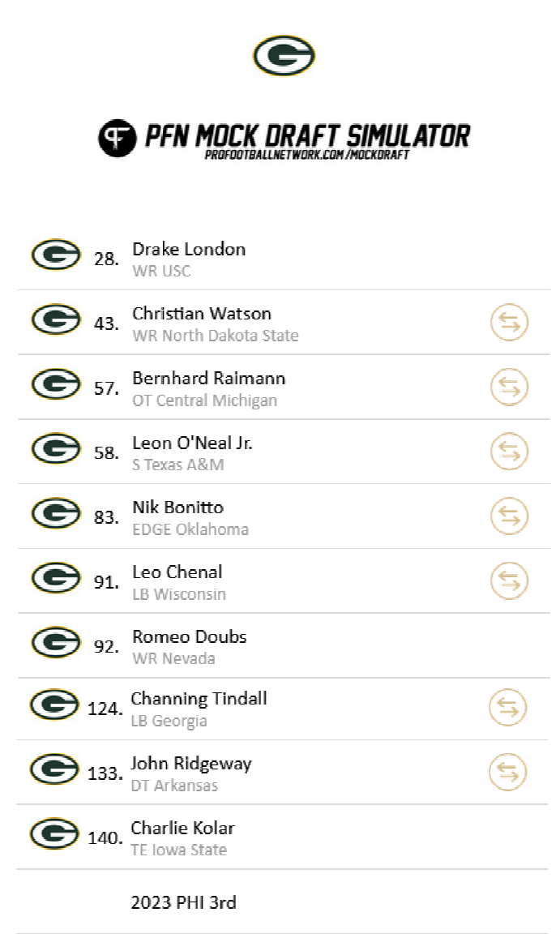
Task: Select the Drake London player name
Action: 189,249
